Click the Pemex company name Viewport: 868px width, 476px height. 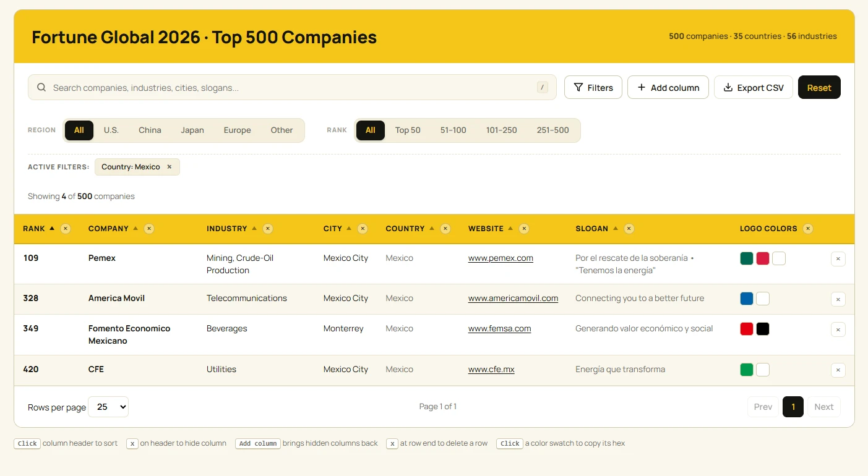click(x=102, y=258)
